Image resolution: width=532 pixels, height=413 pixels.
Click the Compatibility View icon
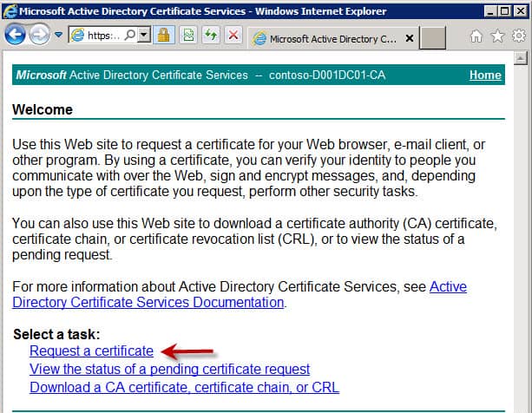(188, 35)
